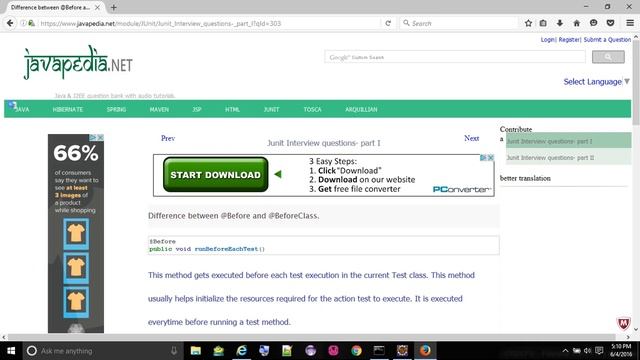The width and height of the screenshot is (640, 360).
Task: Click the scroll down arrow on the vertical scrollbar
Action: coord(636,329)
